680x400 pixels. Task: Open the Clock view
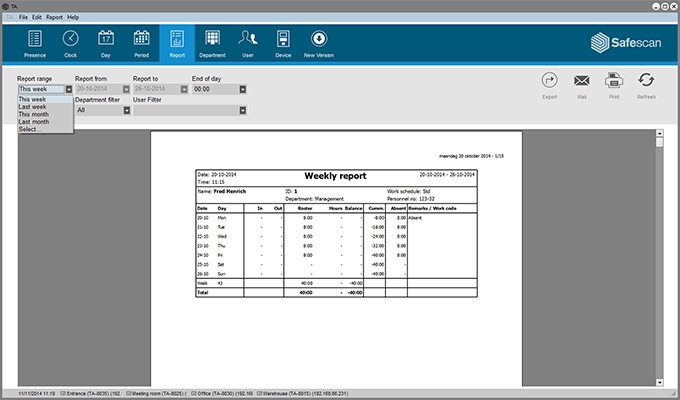70,43
